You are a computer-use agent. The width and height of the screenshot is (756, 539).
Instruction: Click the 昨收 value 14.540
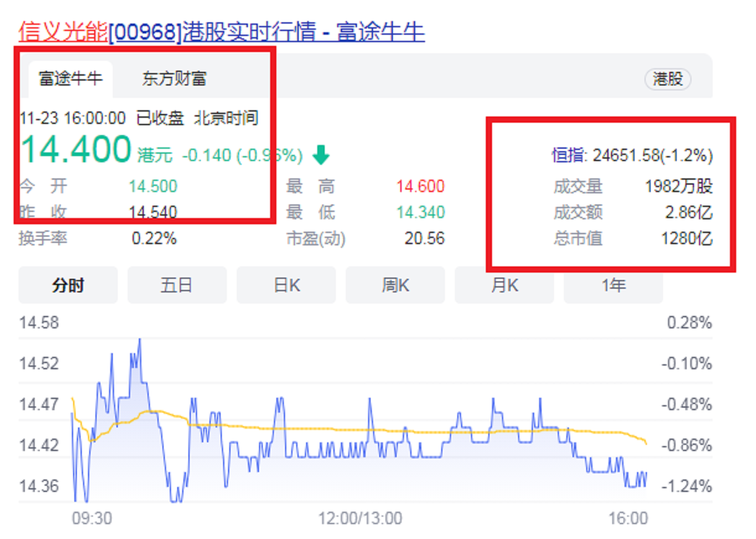[x=153, y=213]
